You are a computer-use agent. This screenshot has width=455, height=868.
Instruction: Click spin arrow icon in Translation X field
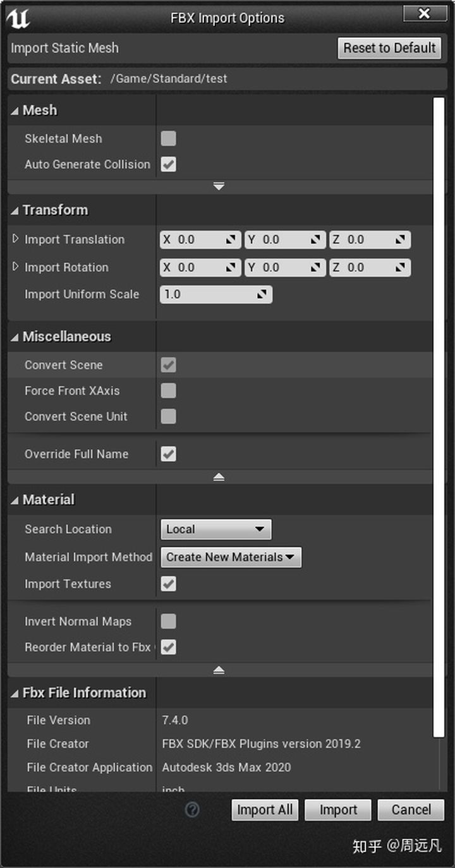tap(231, 240)
